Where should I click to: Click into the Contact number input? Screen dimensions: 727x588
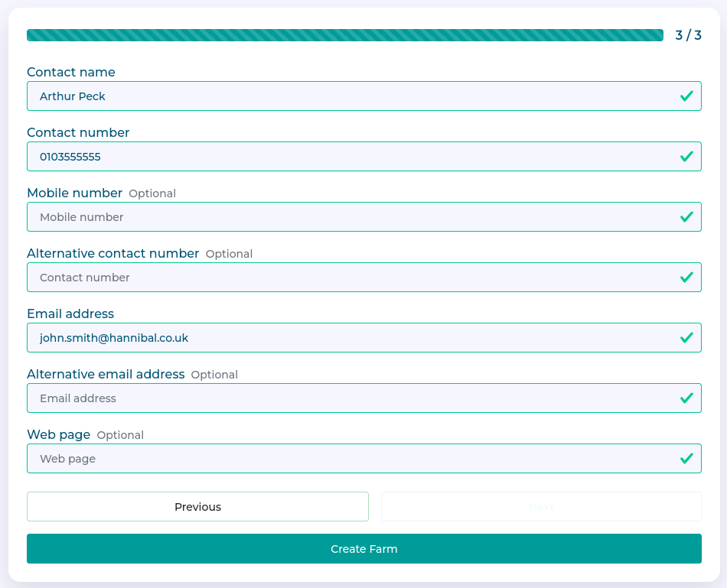point(344,157)
